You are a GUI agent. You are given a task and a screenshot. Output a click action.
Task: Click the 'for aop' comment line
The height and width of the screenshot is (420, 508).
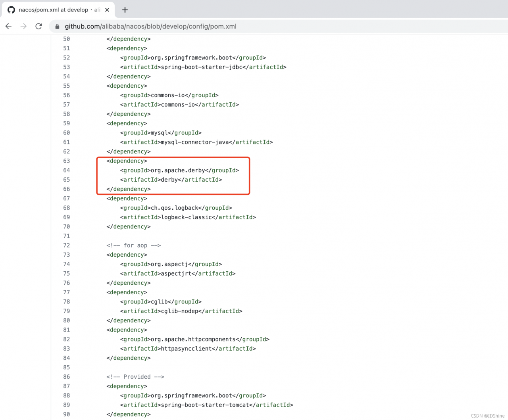(x=134, y=245)
